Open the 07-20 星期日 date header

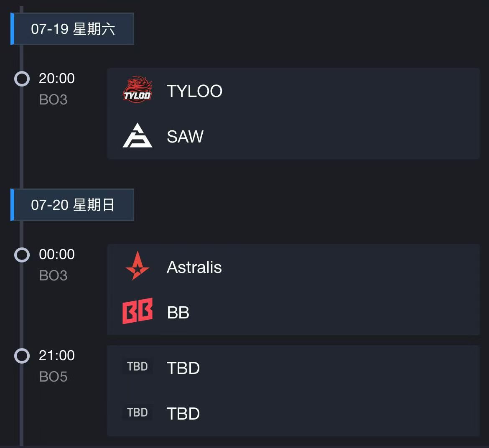[73, 205]
